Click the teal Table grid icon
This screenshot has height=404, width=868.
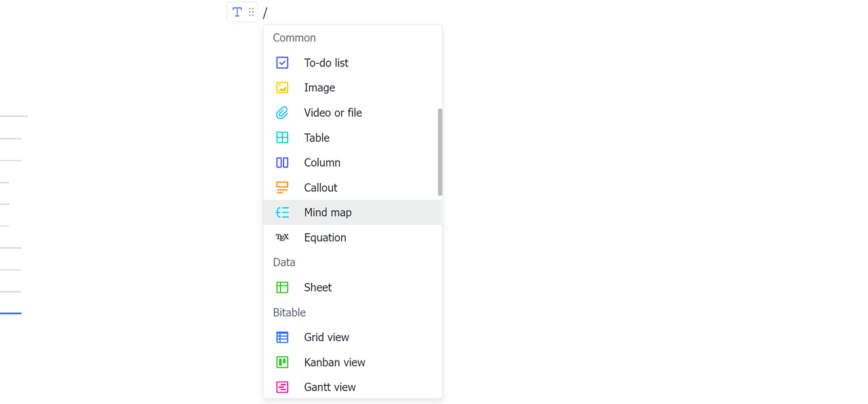tap(282, 138)
